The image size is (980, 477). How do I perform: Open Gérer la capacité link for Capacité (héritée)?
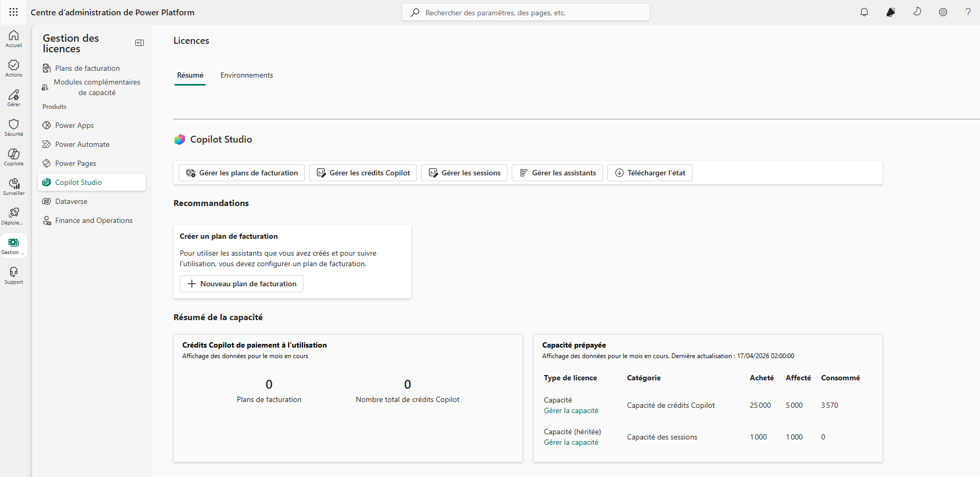click(571, 442)
